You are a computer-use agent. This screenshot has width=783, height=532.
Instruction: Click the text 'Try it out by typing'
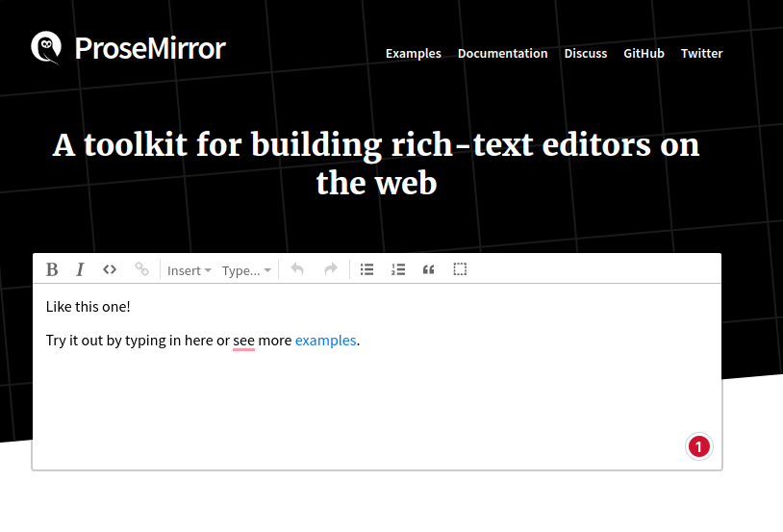point(107,341)
